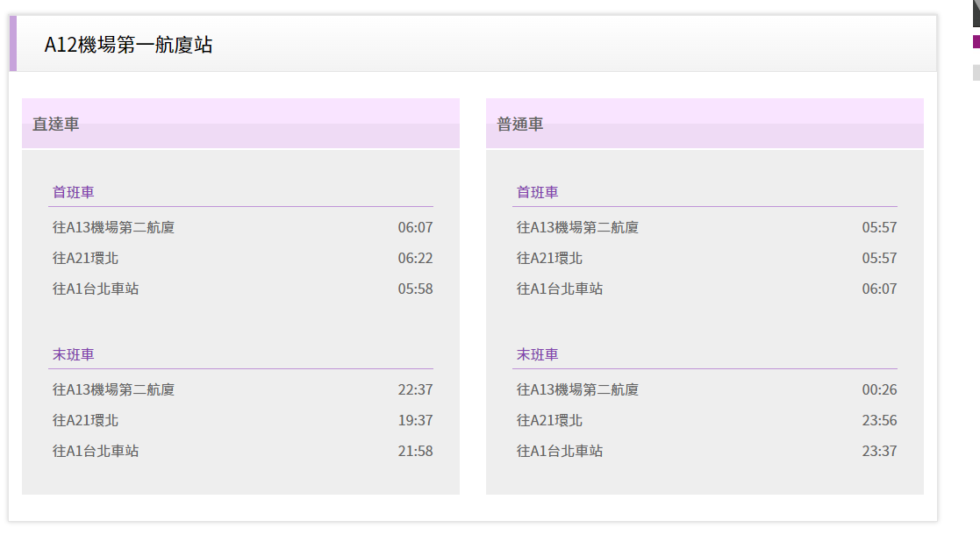Click 普通車 first train 往A1台北車站 row
Viewport: 980px width, 542px height.
click(705, 289)
